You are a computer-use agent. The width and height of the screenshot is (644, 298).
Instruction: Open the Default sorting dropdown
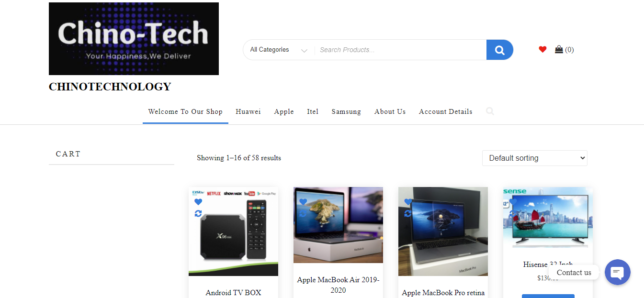click(x=534, y=158)
